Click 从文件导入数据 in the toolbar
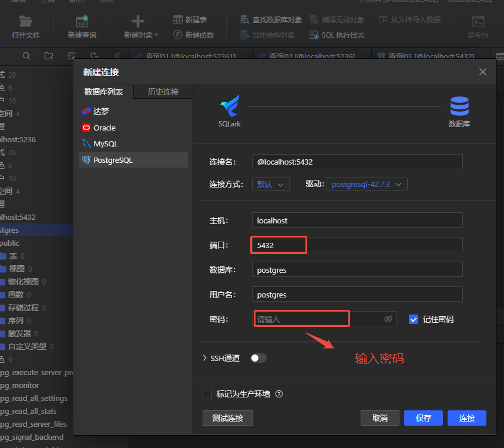 tap(410, 19)
